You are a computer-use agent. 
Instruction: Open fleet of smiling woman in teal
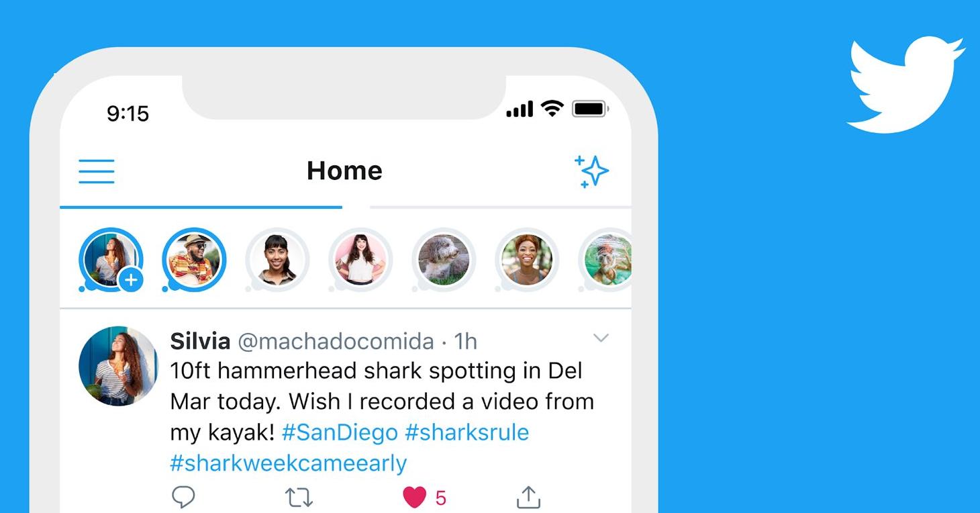pyautogui.click(x=527, y=260)
